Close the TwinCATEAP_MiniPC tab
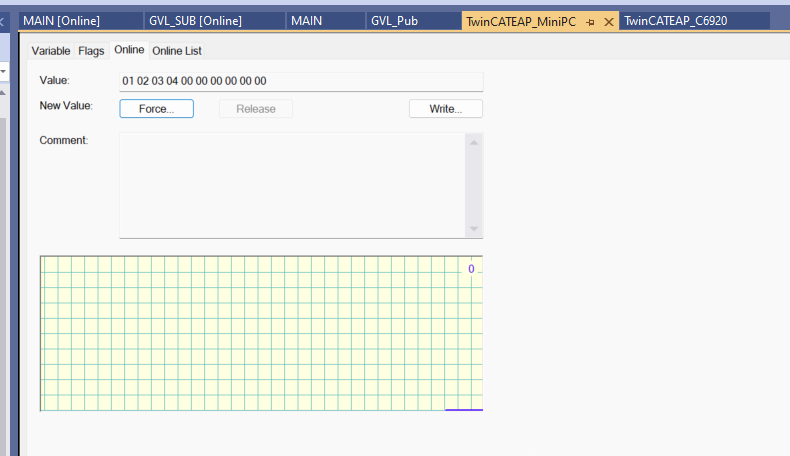The image size is (790, 456). pos(609,22)
